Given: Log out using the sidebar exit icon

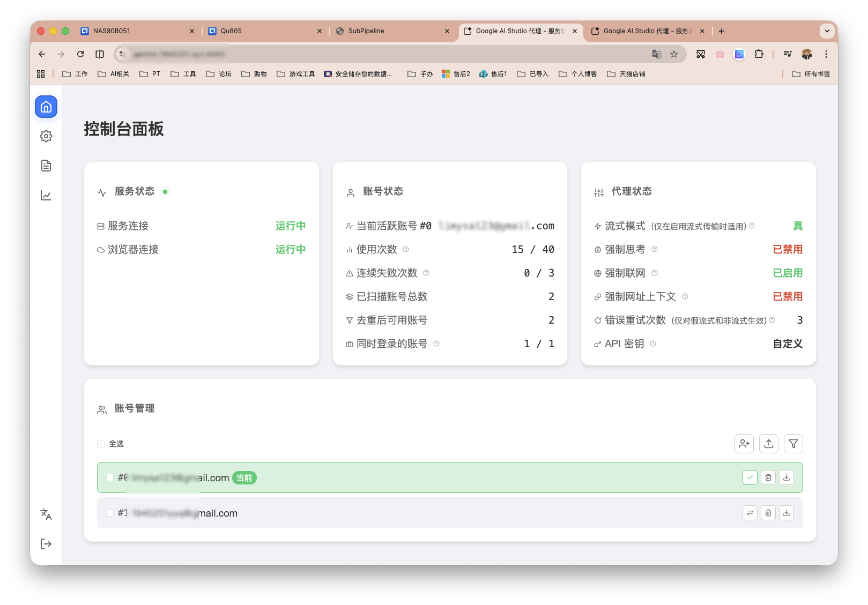Looking at the screenshot, I should (46, 543).
